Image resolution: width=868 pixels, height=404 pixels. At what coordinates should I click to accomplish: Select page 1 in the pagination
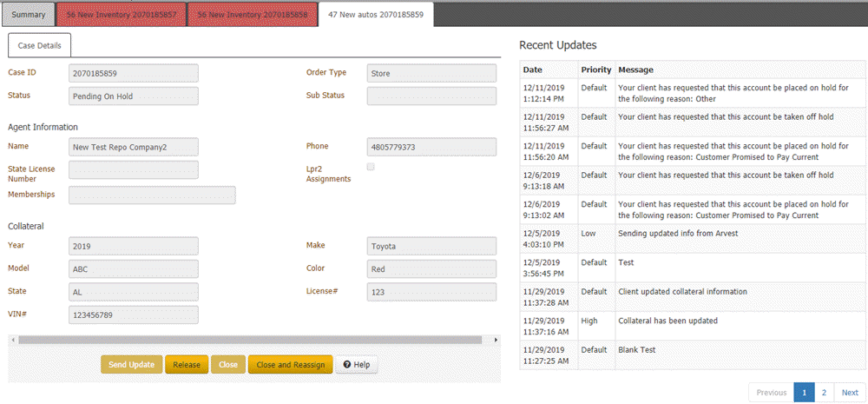(804, 393)
